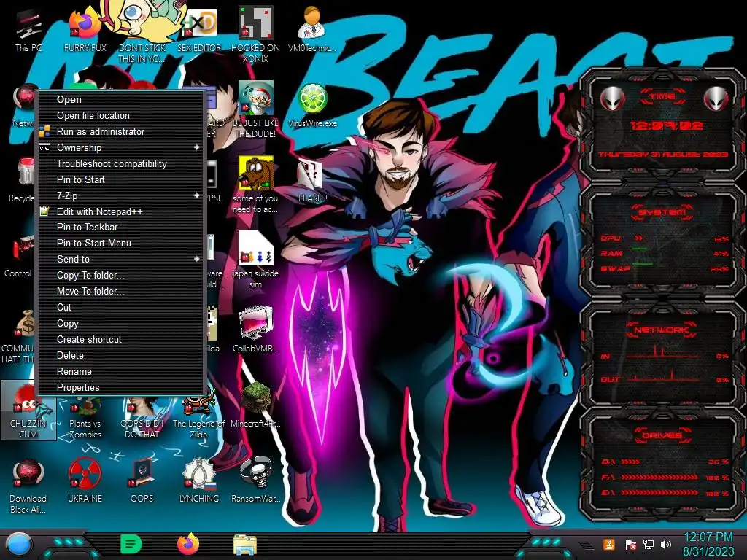Viewport: 747px width, 560px height.
Task: Click the flag notification tray icon
Action: pos(630,545)
